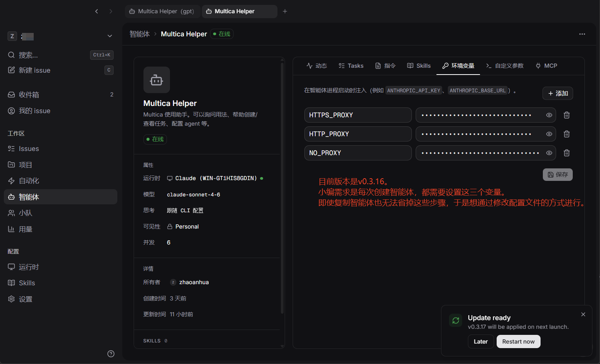This screenshot has height=364, width=600.
Task: Click the SKILLS 0 section header
Action: 155,341
